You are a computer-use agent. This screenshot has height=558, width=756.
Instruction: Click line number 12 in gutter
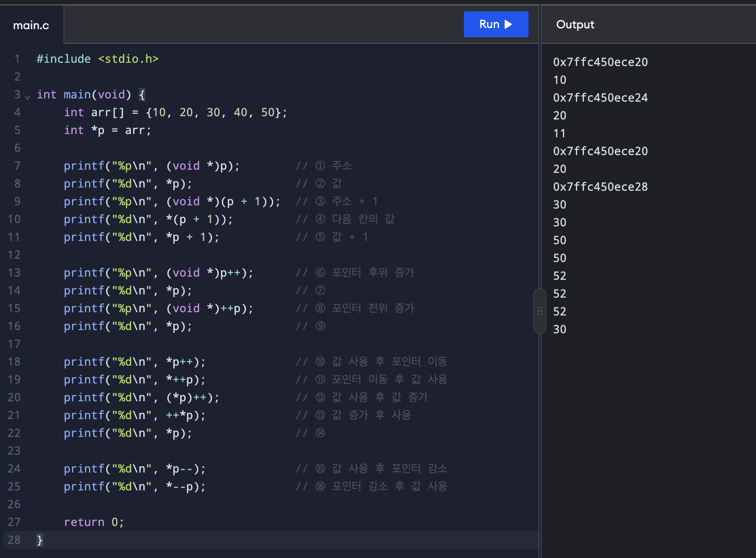(x=14, y=255)
